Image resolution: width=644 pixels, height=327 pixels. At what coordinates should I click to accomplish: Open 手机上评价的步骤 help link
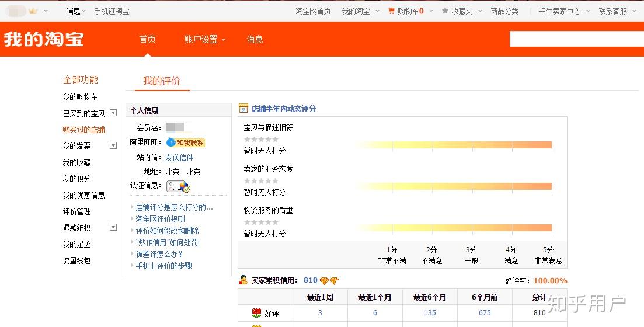click(164, 266)
